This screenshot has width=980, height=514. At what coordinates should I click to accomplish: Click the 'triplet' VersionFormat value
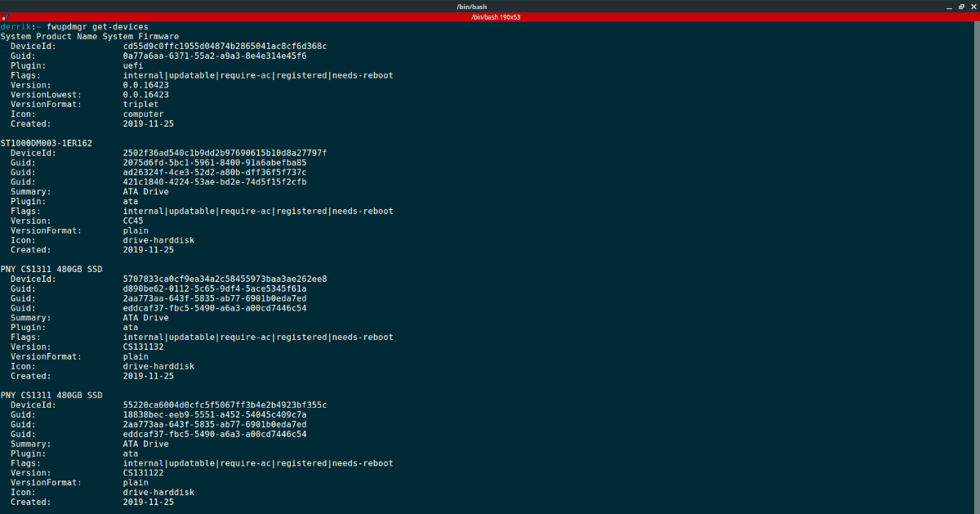click(140, 105)
